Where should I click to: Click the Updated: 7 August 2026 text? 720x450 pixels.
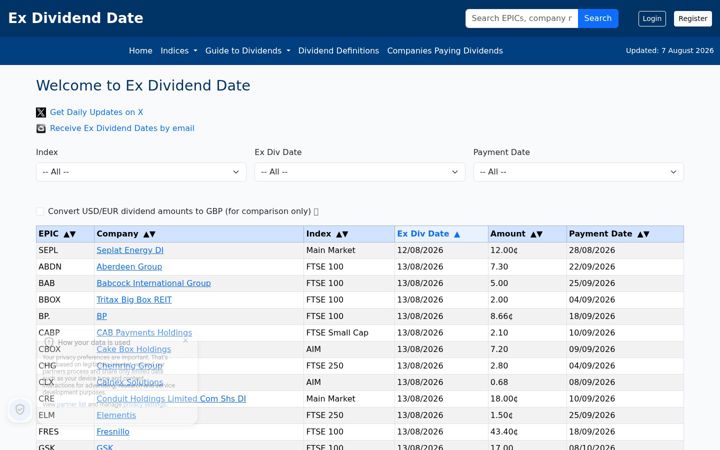tap(669, 51)
